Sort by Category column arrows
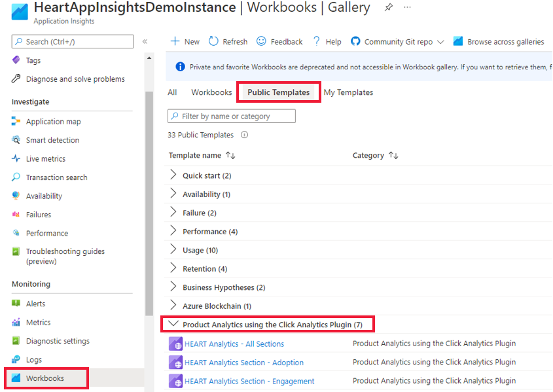Image resolution: width=553 pixels, height=392 pixels. 393,155
